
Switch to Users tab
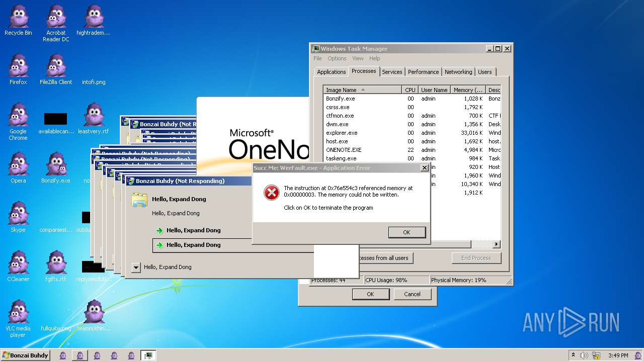click(485, 72)
